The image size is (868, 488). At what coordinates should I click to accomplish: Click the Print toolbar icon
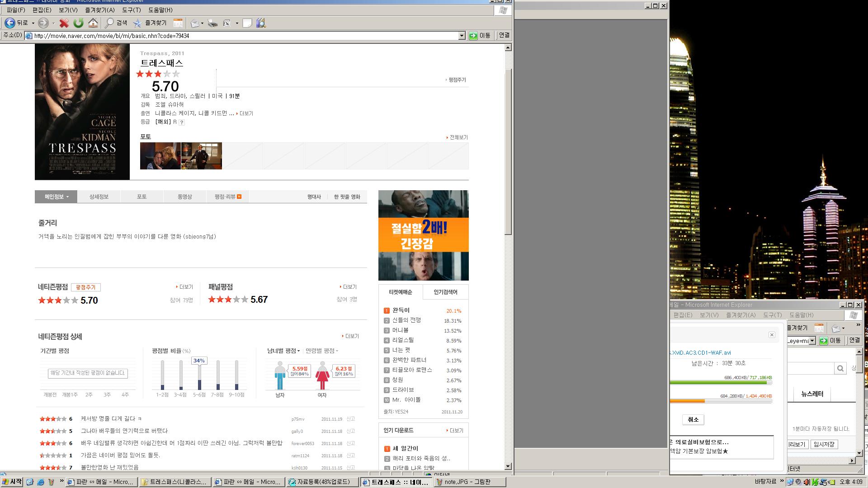212,23
